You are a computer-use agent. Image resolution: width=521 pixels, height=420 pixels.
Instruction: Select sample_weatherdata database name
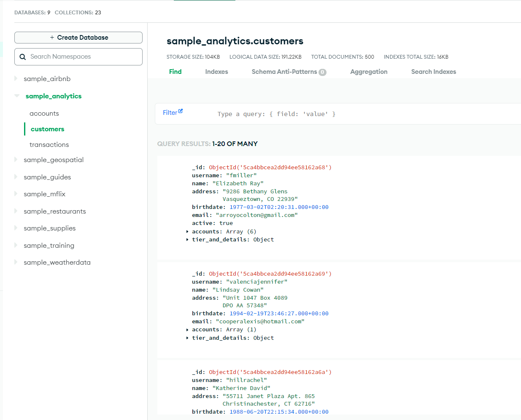[57, 262]
